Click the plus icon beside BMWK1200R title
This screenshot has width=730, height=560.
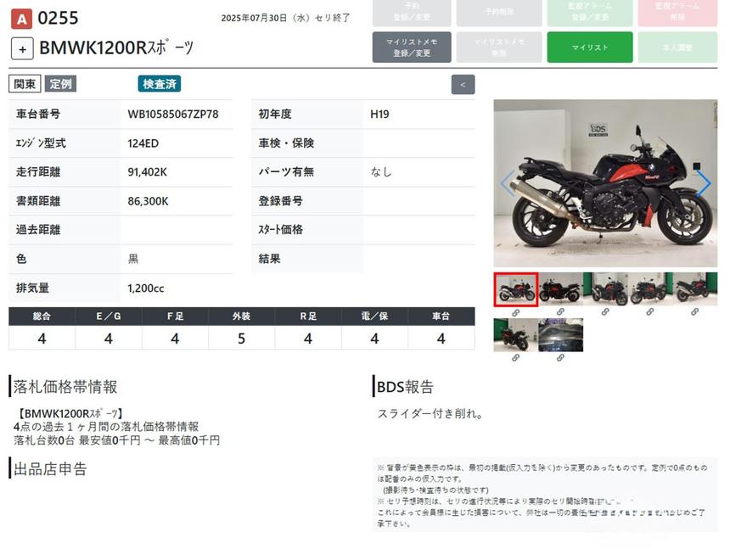click(22, 48)
